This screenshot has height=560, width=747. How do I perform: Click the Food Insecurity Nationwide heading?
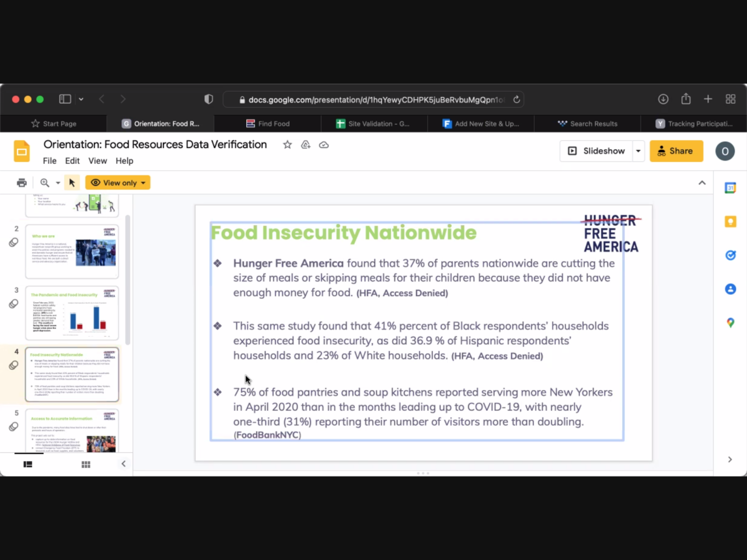pyautogui.click(x=344, y=233)
